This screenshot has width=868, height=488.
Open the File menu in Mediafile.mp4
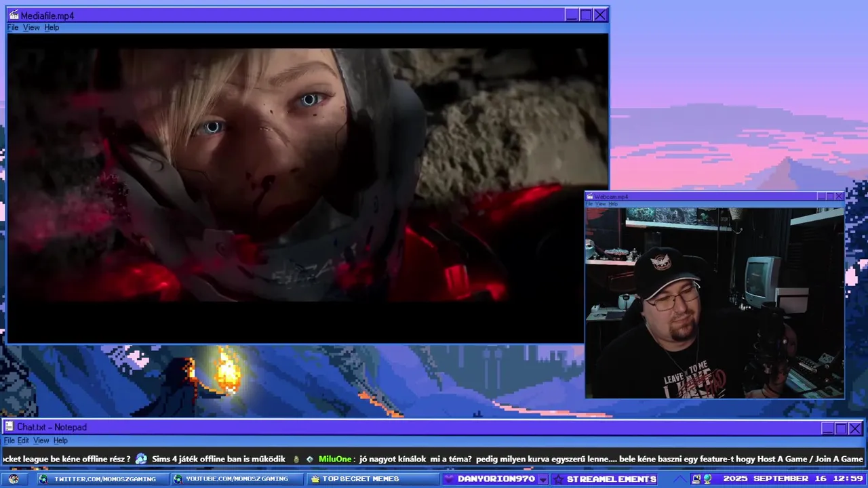(x=13, y=28)
